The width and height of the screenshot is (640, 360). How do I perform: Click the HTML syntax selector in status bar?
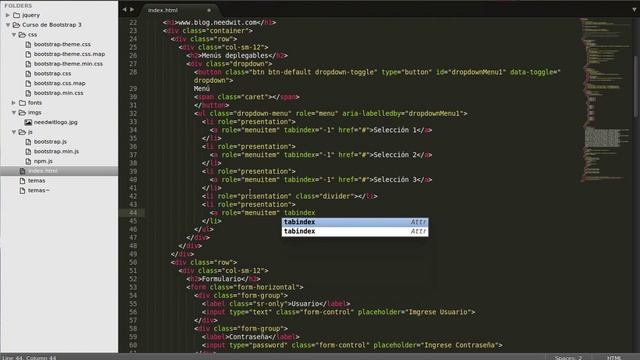pos(614,357)
